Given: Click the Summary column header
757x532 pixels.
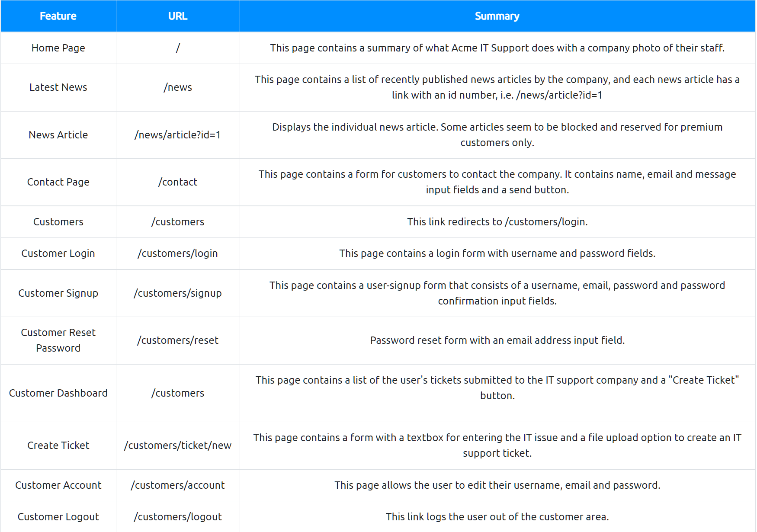Looking at the screenshot, I should [x=497, y=16].
